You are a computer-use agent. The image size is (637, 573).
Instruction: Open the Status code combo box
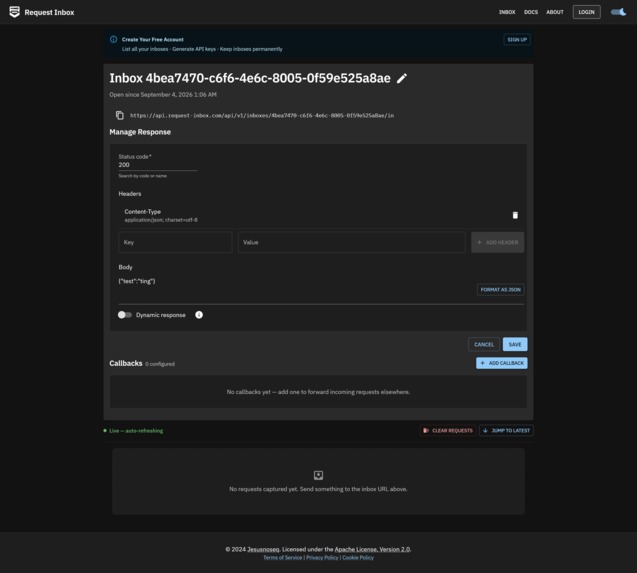click(158, 165)
